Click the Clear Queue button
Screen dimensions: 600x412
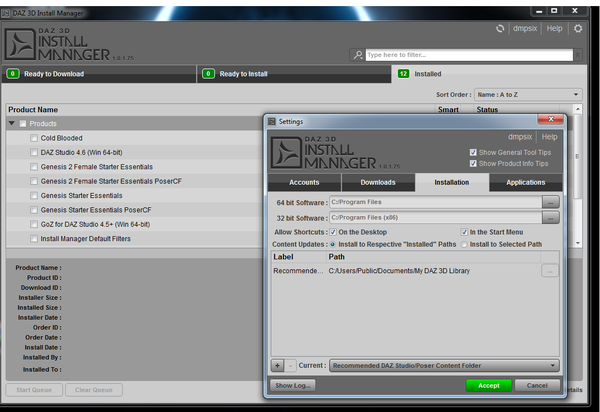tap(94, 390)
